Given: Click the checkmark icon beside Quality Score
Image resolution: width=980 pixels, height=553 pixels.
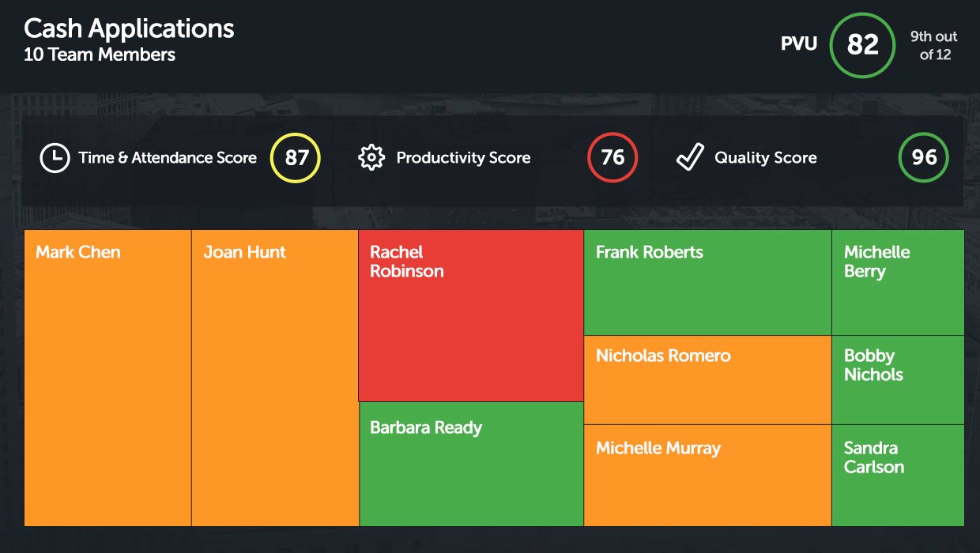Looking at the screenshot, I should 690,158.
